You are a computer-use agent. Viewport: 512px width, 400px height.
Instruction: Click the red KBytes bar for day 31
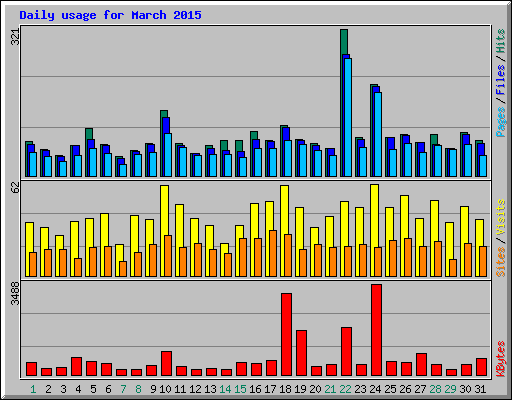coord(481,367)
